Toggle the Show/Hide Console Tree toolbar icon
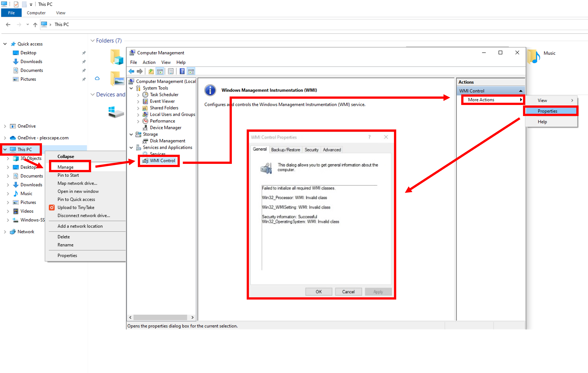Image resolution: width=588 pixels, height=373 pixels. (x=160, y=71)
